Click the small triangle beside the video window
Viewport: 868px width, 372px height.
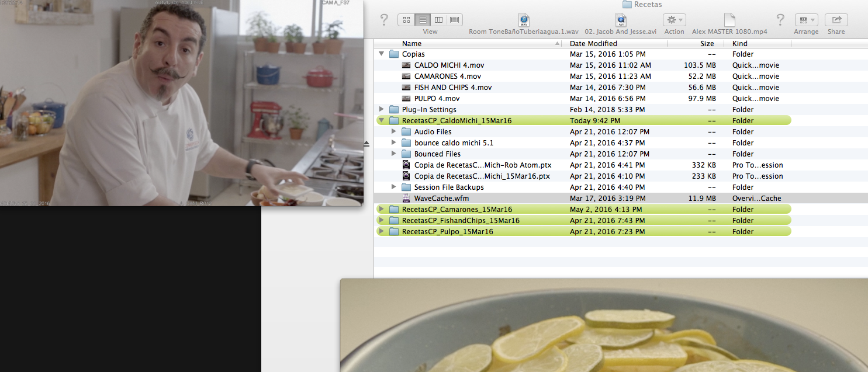367,143
